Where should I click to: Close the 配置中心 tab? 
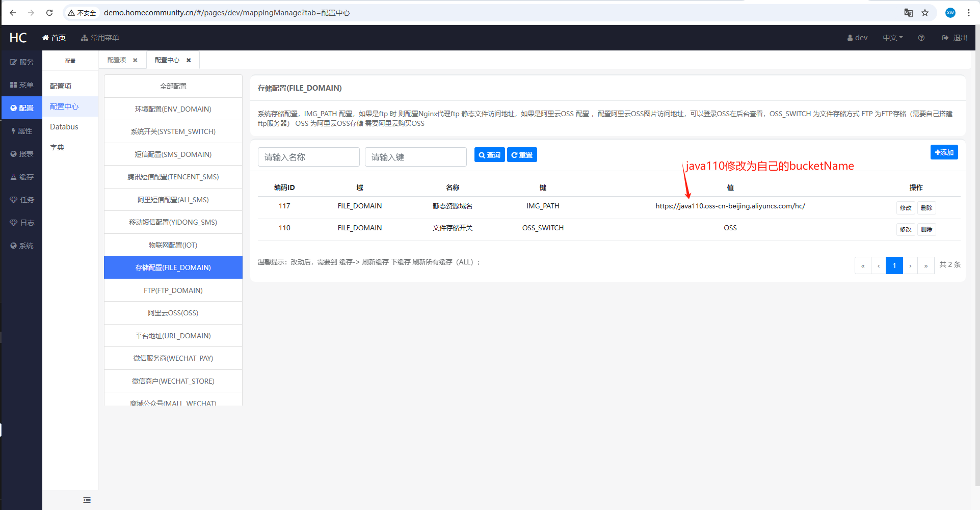tap(189, 60)
